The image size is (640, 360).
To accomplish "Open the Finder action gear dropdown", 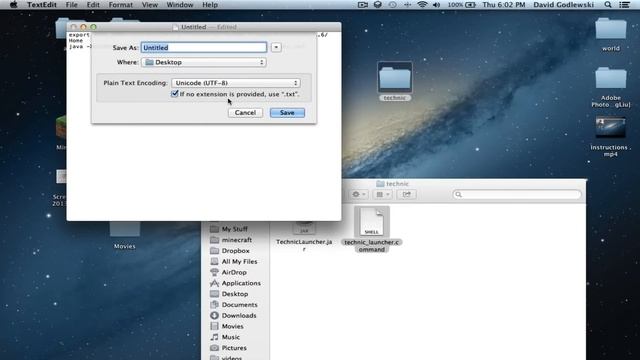I will [359, 195].
